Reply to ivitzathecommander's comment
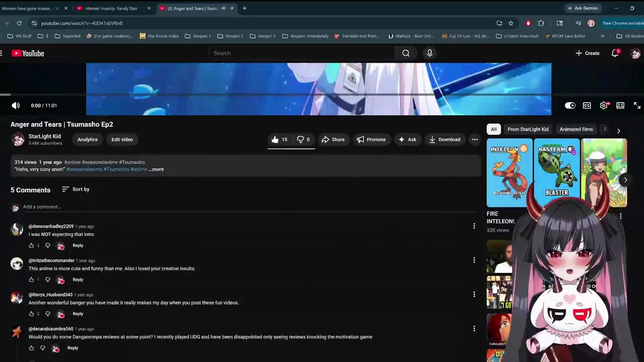 tap(77, 280)
